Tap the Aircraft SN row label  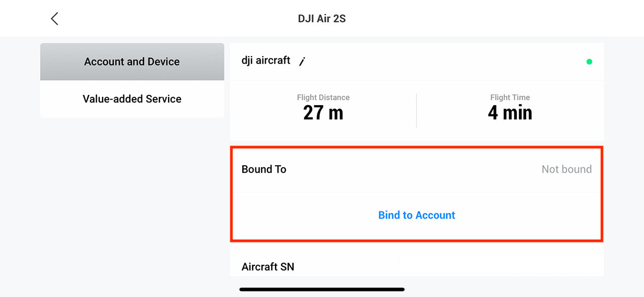pos(268,266)
